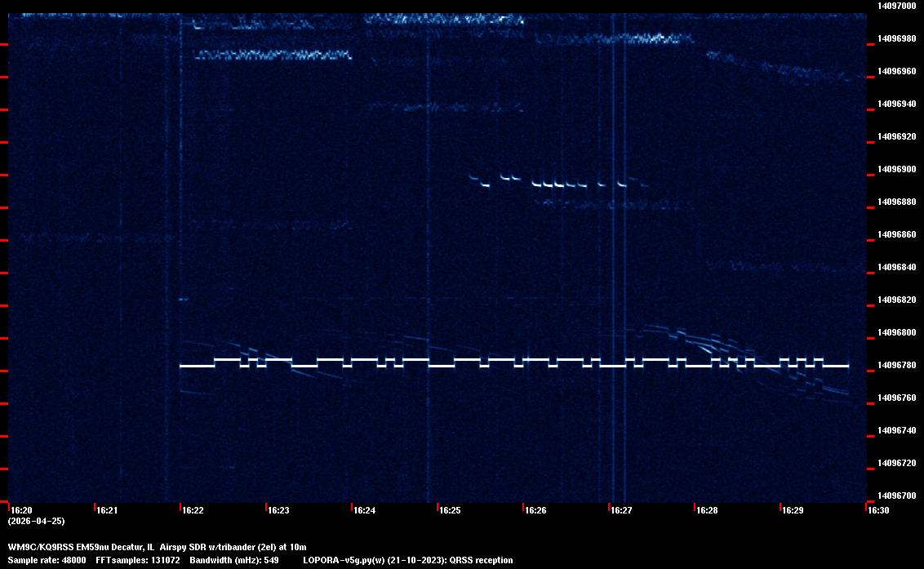
Task: Select the 16:29 time marker
Action: click(793, 511)
